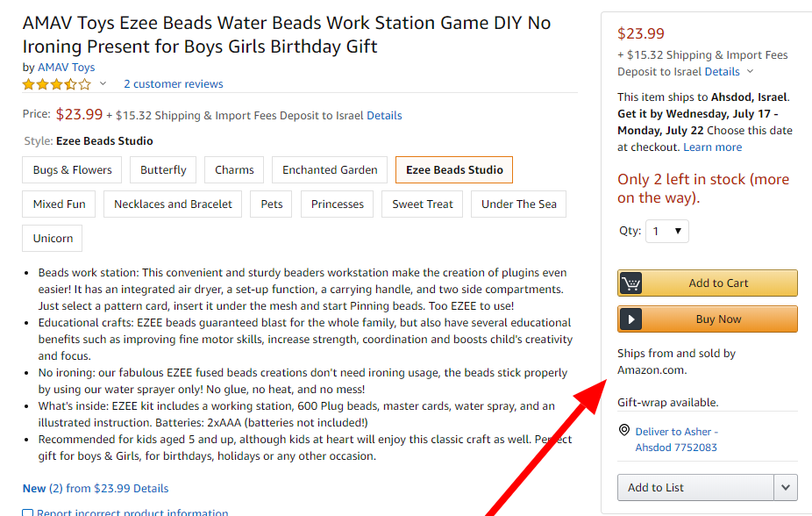
Task: Select the Butterfly style option
Action: pyautogui.click(x=163, y=170)
